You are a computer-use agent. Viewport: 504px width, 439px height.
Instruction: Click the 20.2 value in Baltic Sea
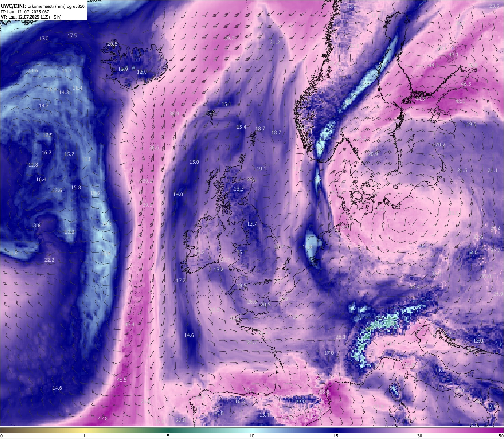pos(440,145)
